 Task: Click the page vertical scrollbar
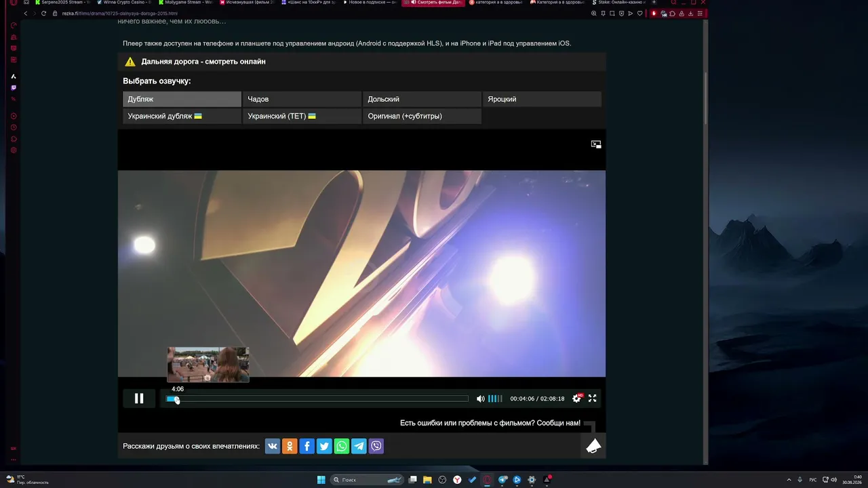click(706, 98)
